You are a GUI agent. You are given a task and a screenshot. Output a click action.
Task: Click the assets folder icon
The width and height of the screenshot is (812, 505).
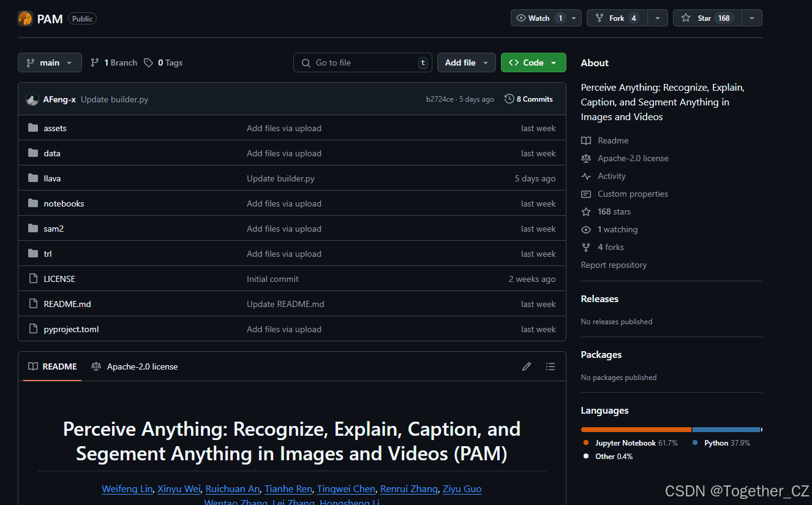[32, 127]
